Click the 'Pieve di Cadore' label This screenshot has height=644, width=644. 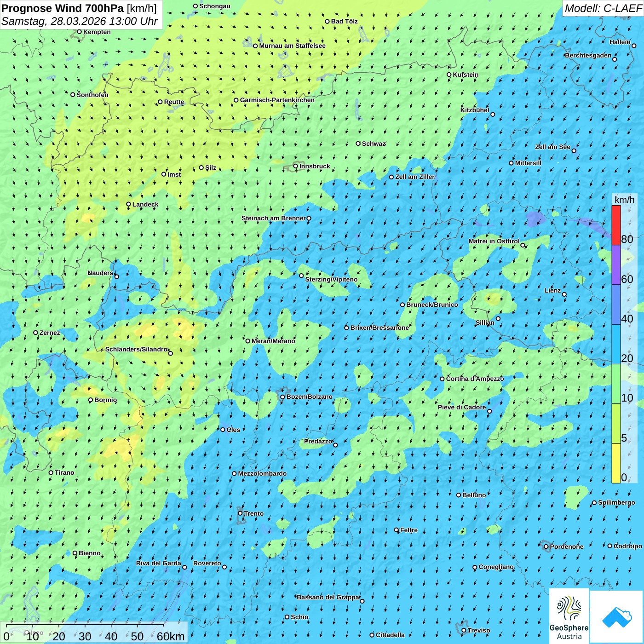point(462,407)
